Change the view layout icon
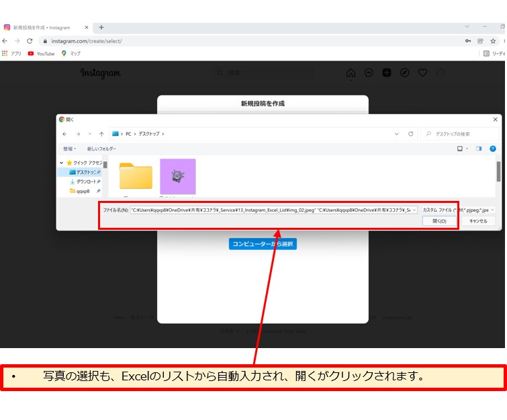507x420 pixels. (x=459, y=149)
